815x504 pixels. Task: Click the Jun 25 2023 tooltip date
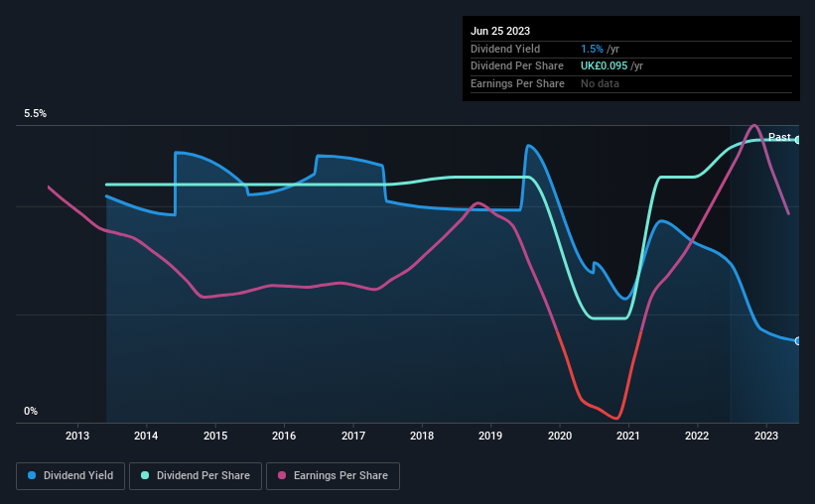(500, 31)
